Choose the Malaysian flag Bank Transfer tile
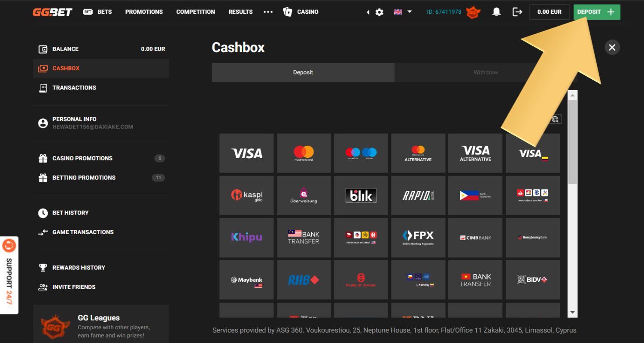 [304, 238]
